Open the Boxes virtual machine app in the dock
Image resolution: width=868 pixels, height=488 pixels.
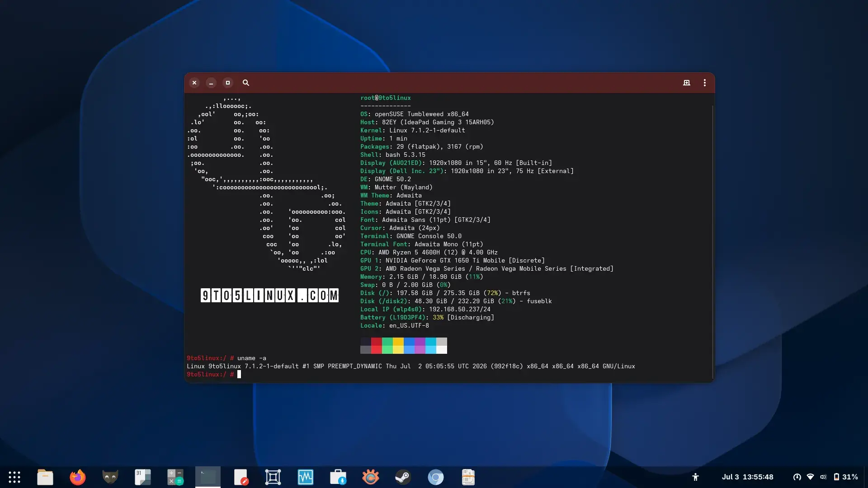(273, 477)
